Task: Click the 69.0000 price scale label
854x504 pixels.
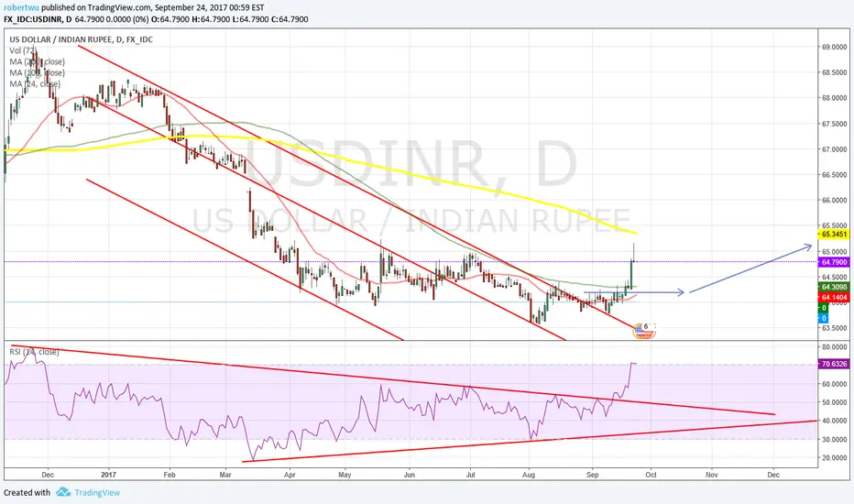Action: [x=833, y=48]
